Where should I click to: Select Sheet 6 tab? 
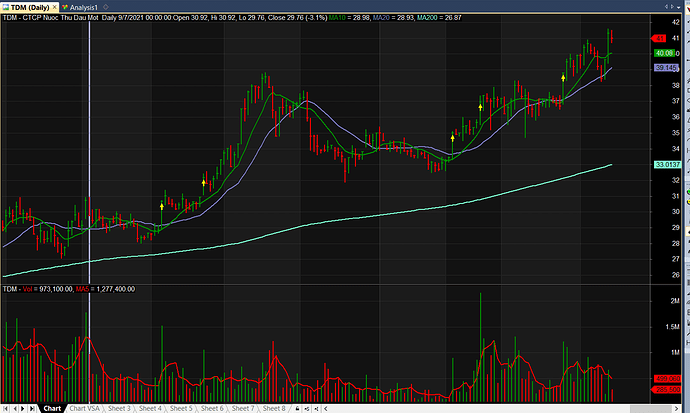tap(212, 408)
